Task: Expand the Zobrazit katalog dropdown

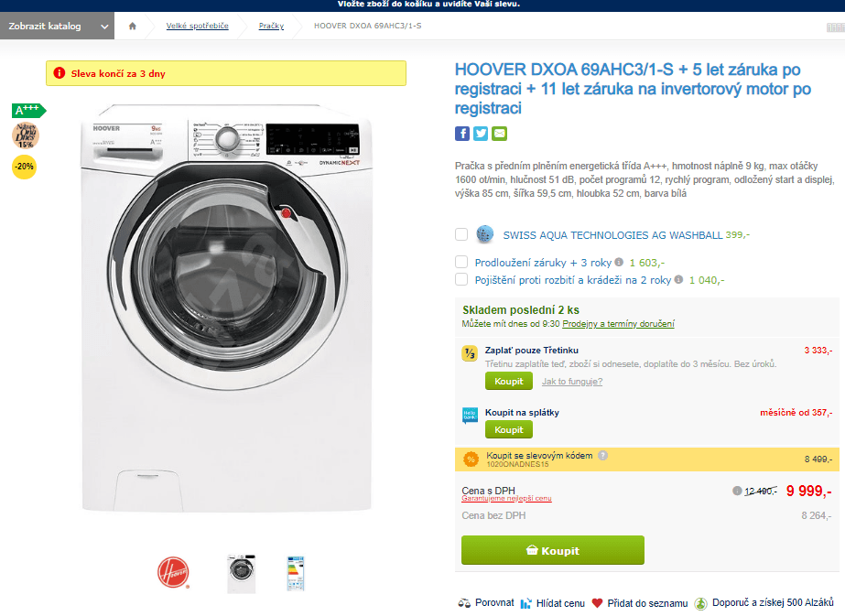Action: click(x=57, y=26)
